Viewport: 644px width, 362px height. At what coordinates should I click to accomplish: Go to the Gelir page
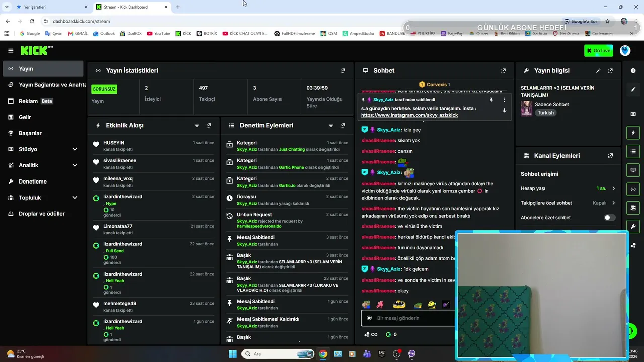(43, 117)
